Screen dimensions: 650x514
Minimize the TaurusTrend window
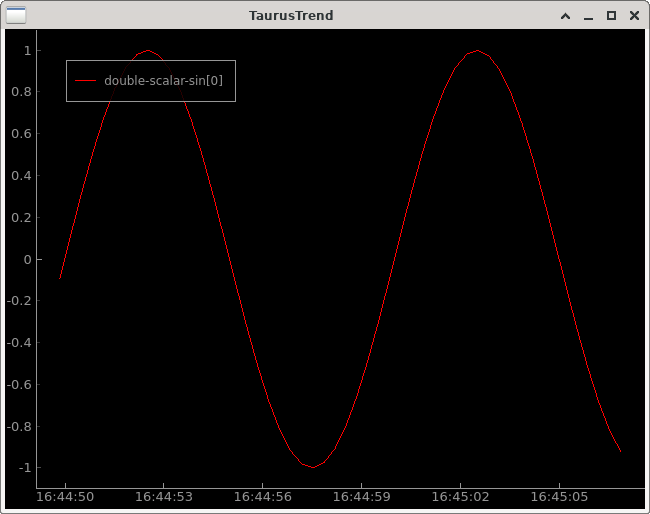(x=588, y=16)
